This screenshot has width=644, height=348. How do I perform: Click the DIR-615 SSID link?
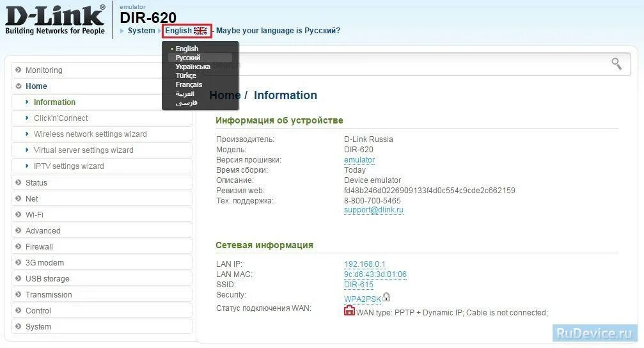pos(359,285)
